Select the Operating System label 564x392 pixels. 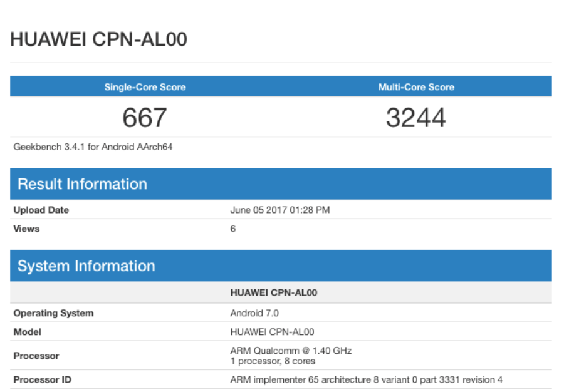pyautogui.click(x=54, y=313)
